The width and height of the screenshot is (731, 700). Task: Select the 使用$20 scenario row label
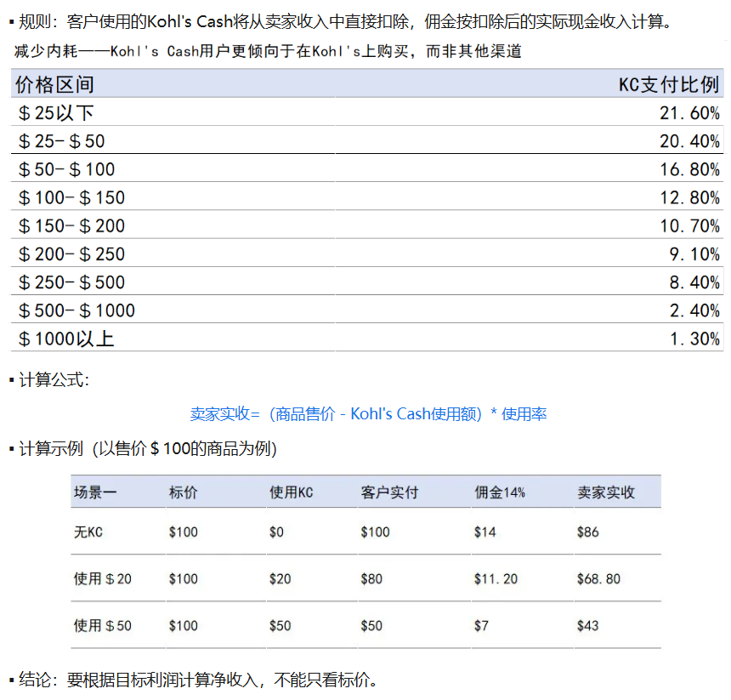click(x=103, y=579)
